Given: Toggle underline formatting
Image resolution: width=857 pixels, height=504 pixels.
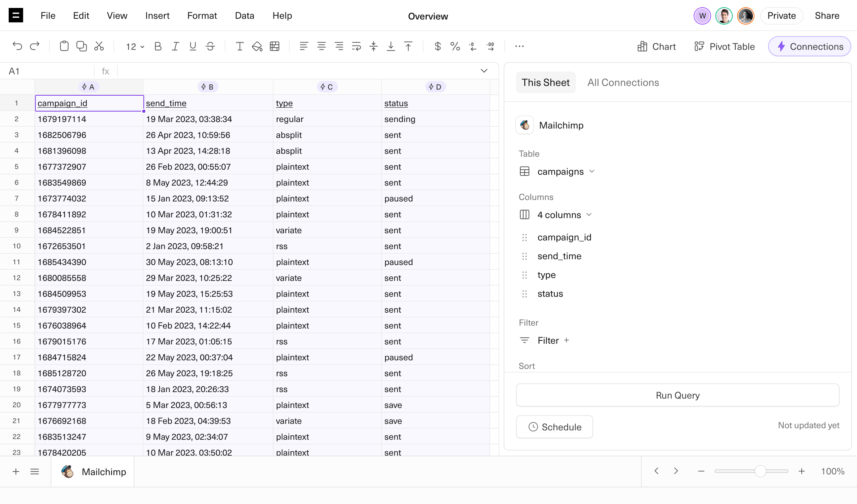Looking at the screenshot, I should [193, 46].
